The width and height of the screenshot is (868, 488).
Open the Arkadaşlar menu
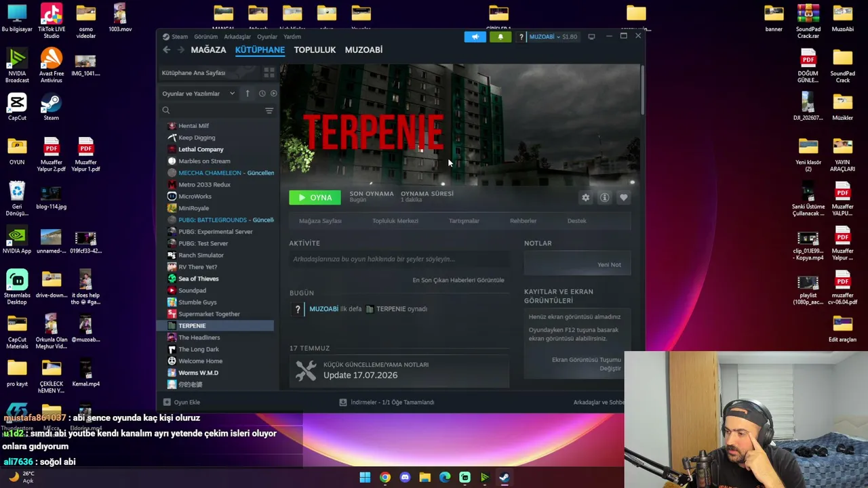pyautogui.click(x=237, y=37)
